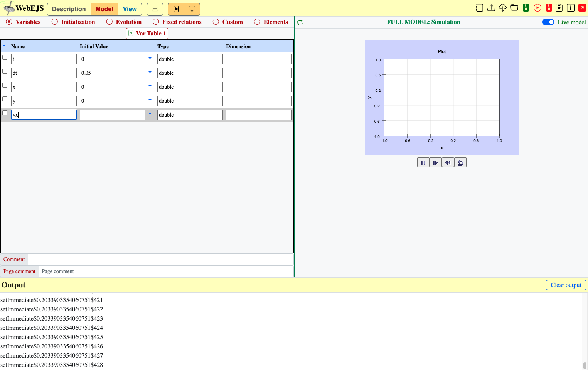Check the checkbox for variable dt
The height and width of the screenshot is (370, 588).
point(5,71)
